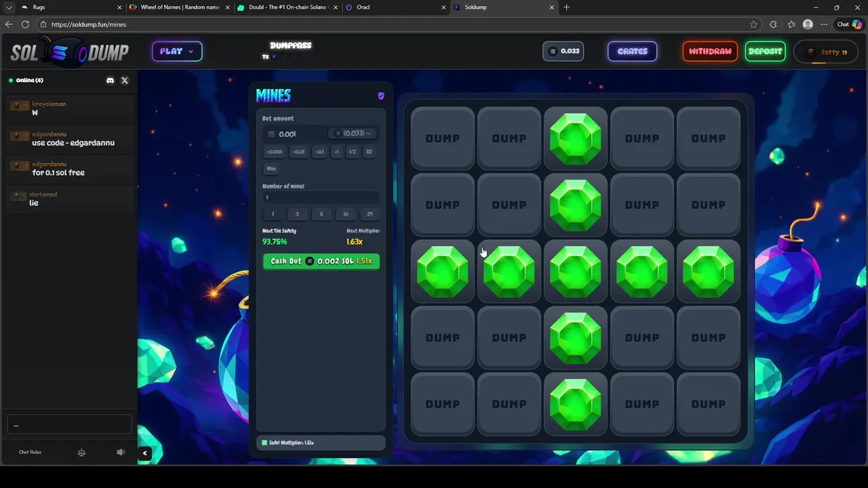Click the green gem in the bottom row
The width and height of the screenshot is (868, 488).
click(576, 404)
